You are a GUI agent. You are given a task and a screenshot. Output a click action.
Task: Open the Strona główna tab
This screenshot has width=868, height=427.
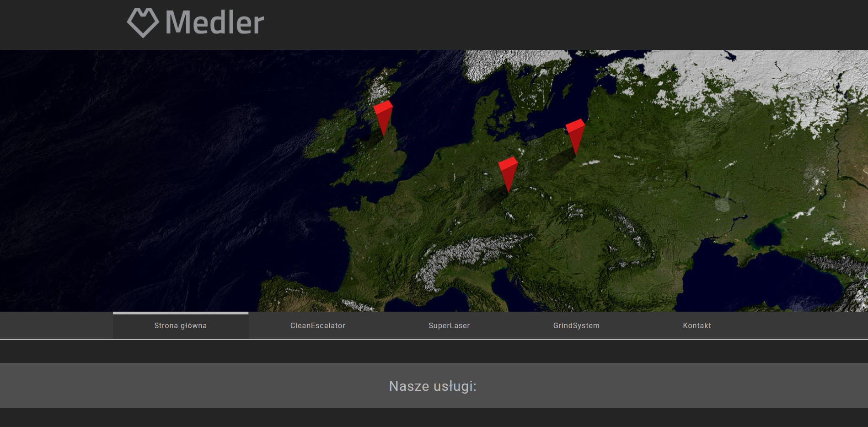coord(180,325)
